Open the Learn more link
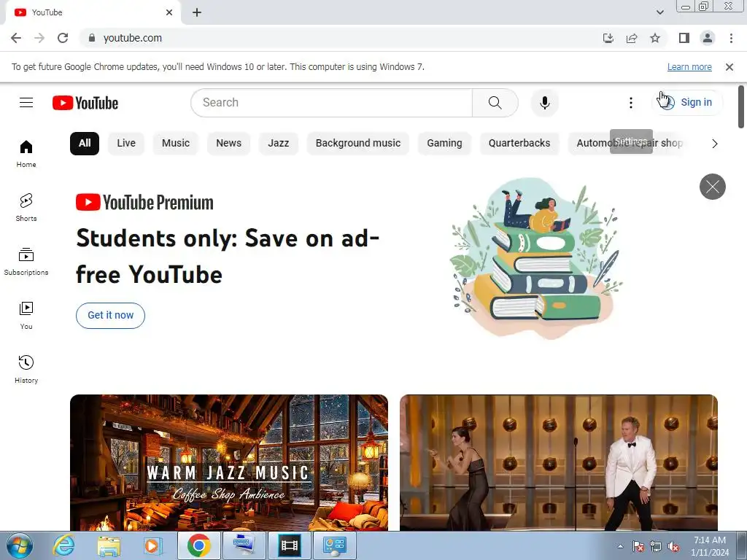Screen dimensions: 747x560 click(689, 67)
